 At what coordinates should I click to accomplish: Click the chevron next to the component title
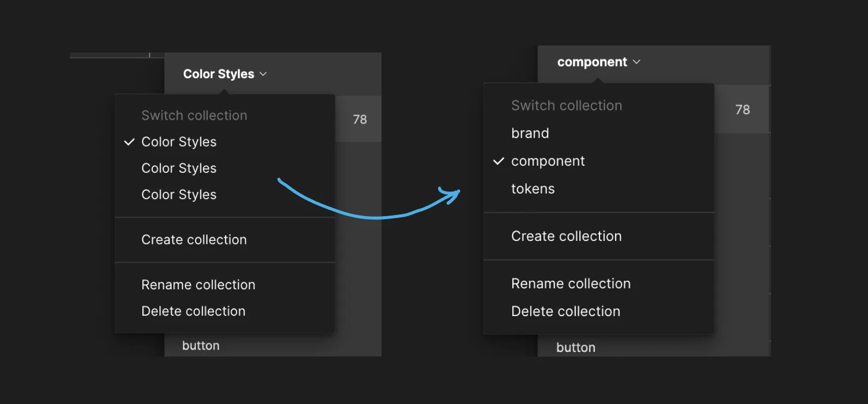pyautogui.click(x=636, y=62)
